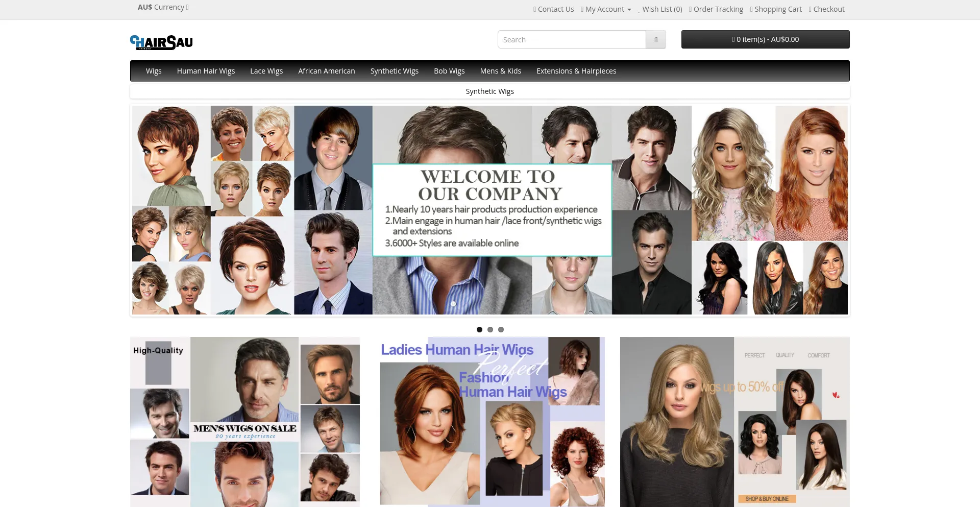The height and width of the screenshot is (507, 980).
Task: Open Extensions & Hairpieces menu
Action: tap(576, 71)
